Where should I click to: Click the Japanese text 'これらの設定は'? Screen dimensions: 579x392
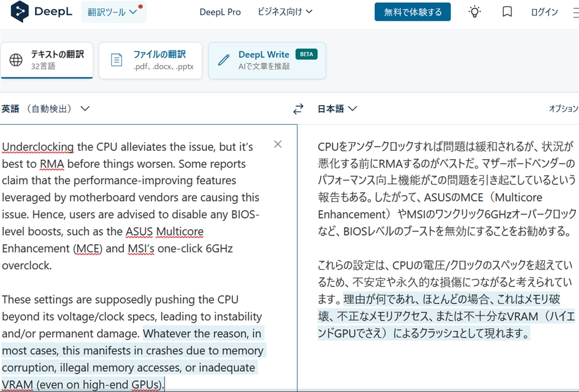(352, 265)
